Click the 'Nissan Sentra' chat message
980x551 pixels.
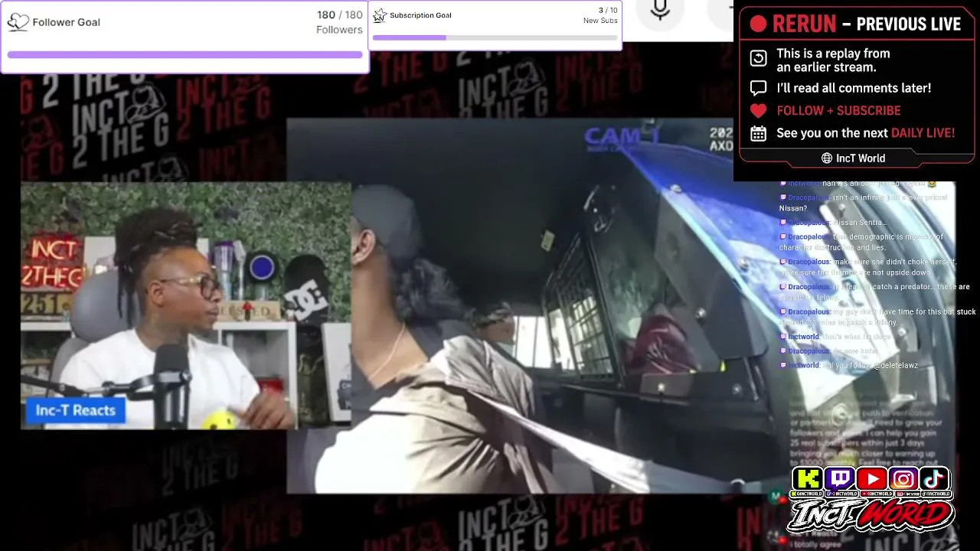click(833, 223)
